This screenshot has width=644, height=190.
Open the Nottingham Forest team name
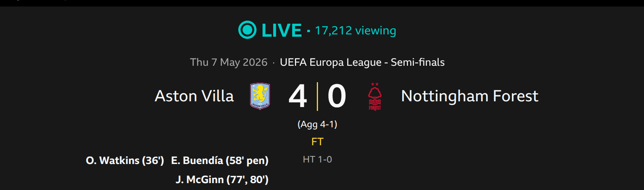pos(470,96)
